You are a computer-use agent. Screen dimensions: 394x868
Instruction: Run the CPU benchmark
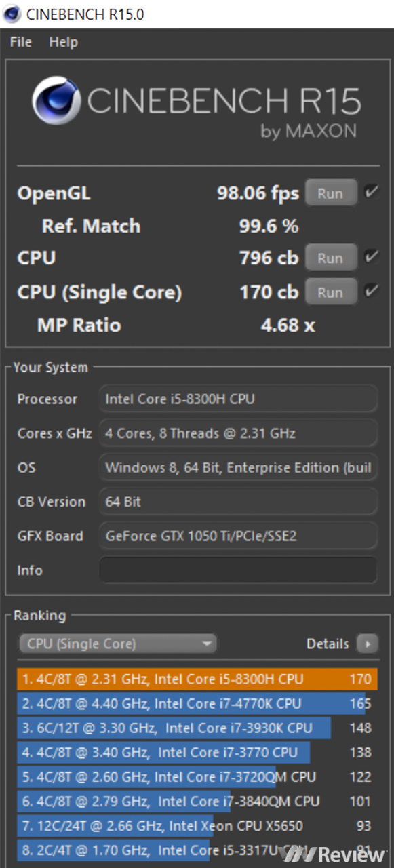tap(330, 258)
